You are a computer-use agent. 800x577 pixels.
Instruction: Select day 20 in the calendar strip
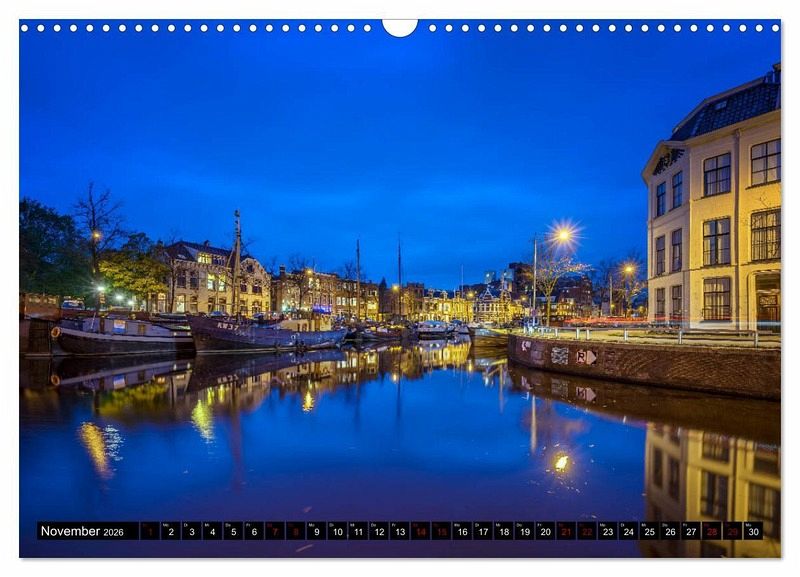pyautogui.click(x=546, y=531)
